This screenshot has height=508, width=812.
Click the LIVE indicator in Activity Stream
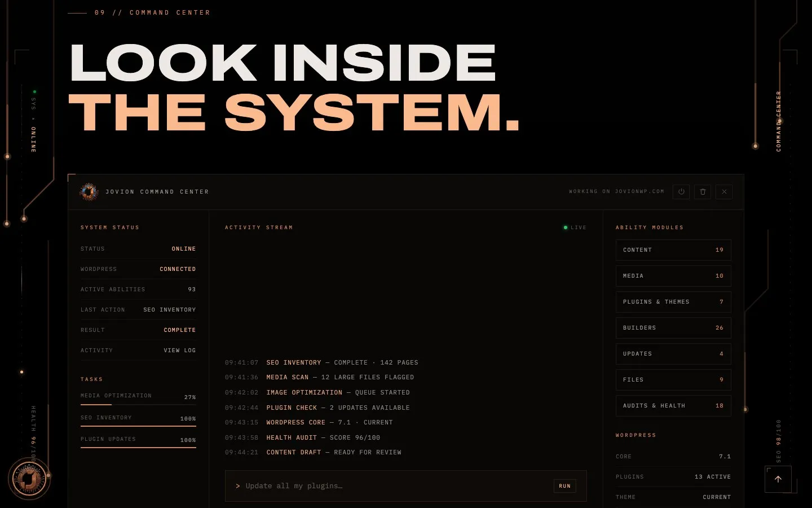[575, 227]
